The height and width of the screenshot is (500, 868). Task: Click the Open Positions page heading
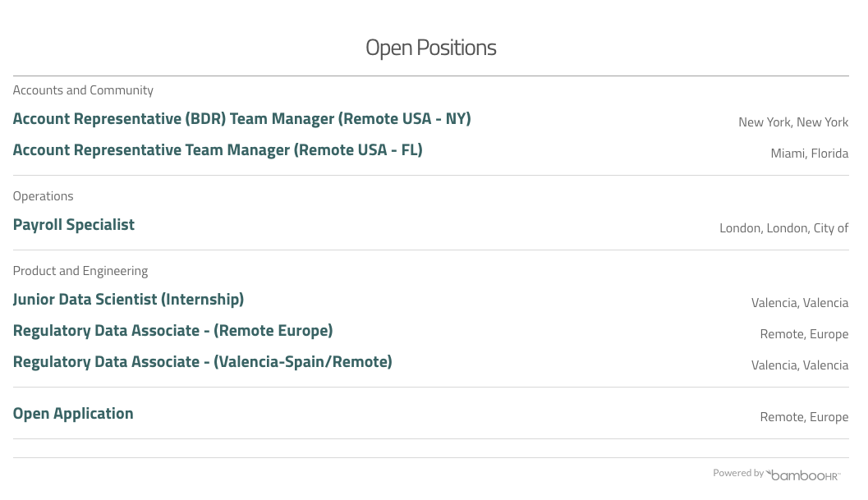coord(430,48)
